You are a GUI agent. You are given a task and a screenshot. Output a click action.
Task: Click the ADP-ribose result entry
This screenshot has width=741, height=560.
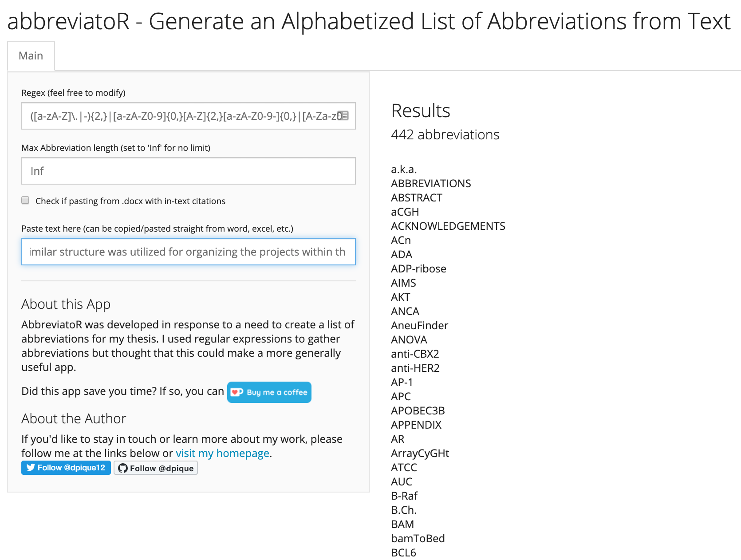click(x=418, y=269)
